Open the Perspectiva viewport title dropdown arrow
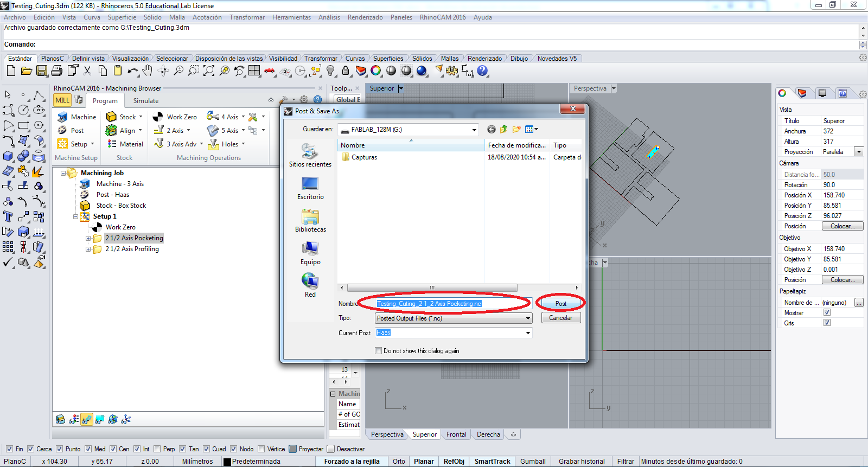 (614, 88)
